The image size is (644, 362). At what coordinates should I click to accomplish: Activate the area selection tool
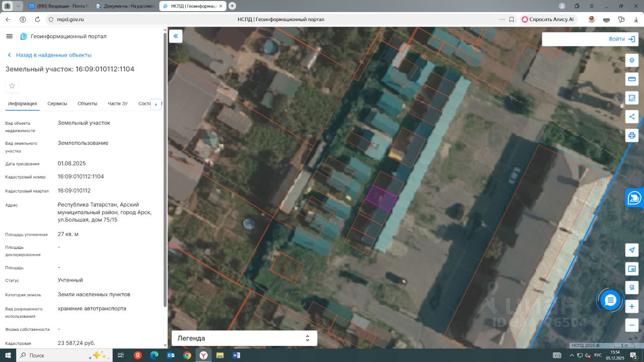[632, 98]
